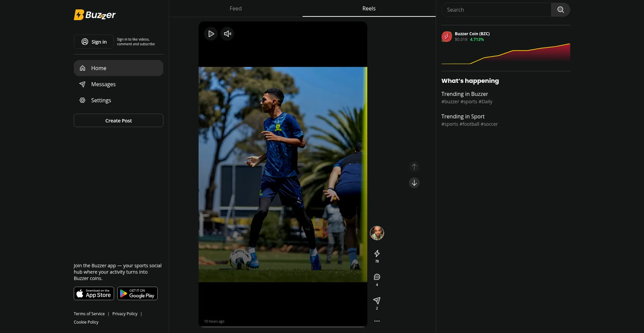Viewport: 644px width, 333px height.
Task: Click the search magnifier button
Action: click(560, 10)
